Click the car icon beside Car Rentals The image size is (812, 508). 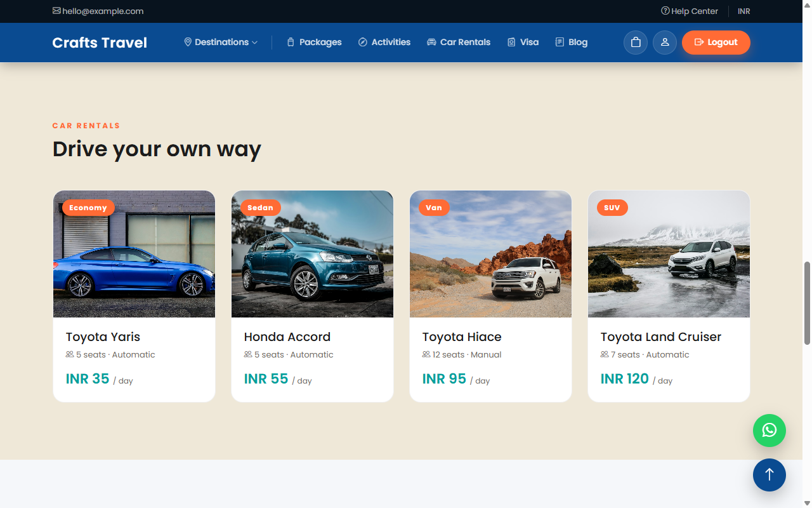[x=431, y=43]
